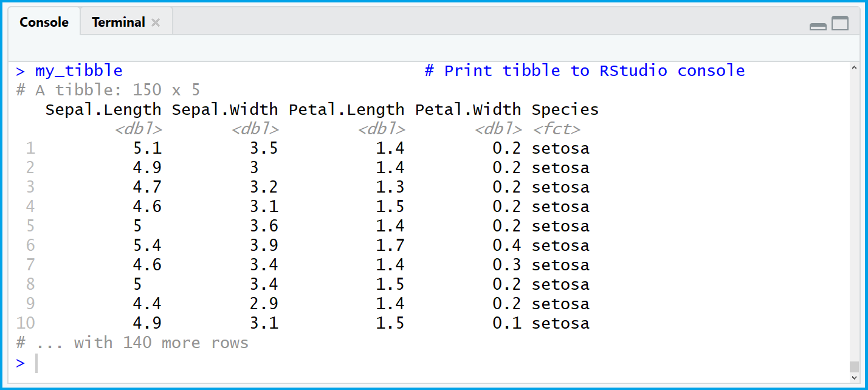868x390 pixels.
Task: Click the Petal.Length column header
Action: pos(346,109)
